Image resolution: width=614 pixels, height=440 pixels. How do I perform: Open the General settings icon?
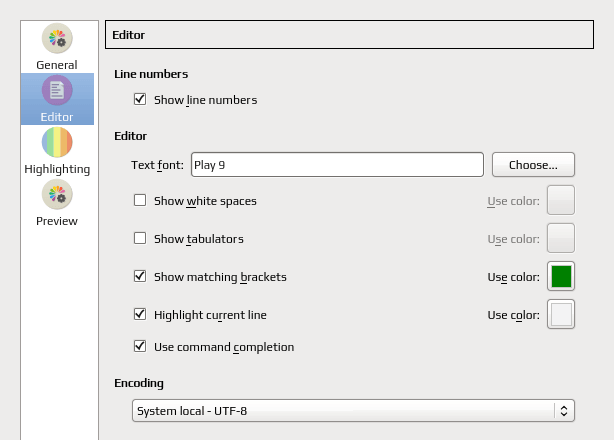(x=57, y=38)
